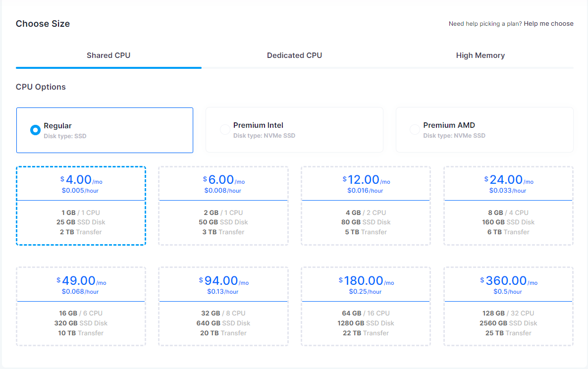The height and width of the screenshot is (369, 588).
Task: Pick the $94.00/mo 32 GB plan
Action: tap(223, 307)
